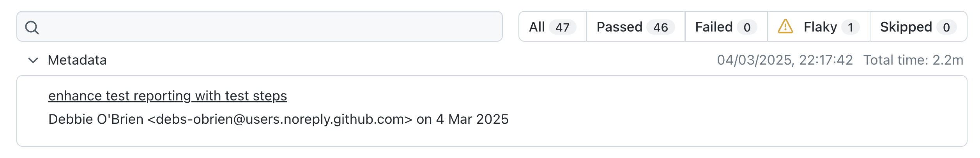Screen dimensions: 980x158
Task: Click the Flaky warning triangle icon
Action: point(785,26)
